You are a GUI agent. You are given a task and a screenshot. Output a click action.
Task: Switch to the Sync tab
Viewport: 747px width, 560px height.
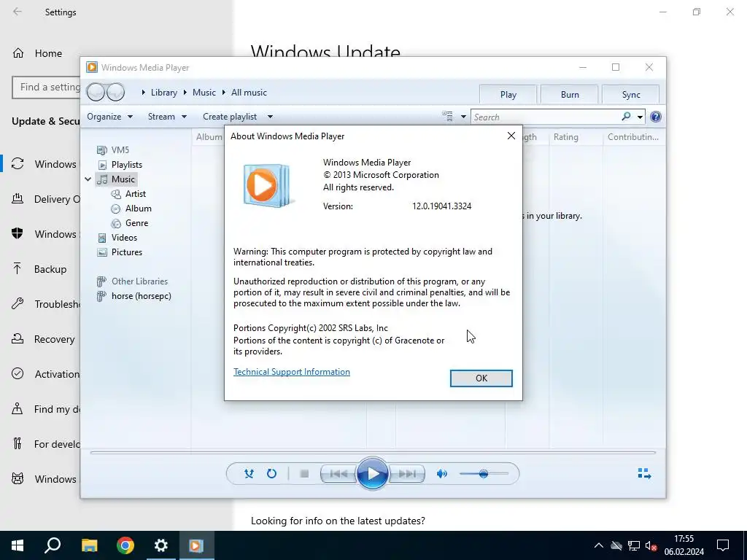point(631,94)
